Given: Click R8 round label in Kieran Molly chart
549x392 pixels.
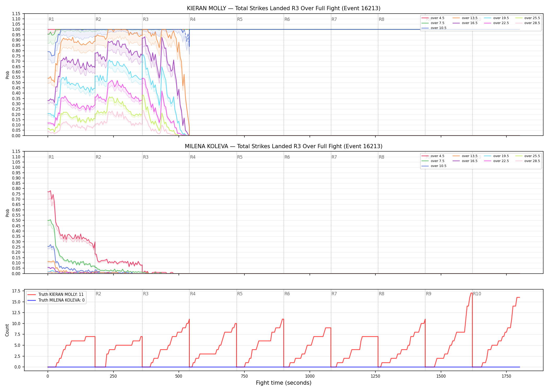Looking at the screenshot, I should [x=381, y=19].
